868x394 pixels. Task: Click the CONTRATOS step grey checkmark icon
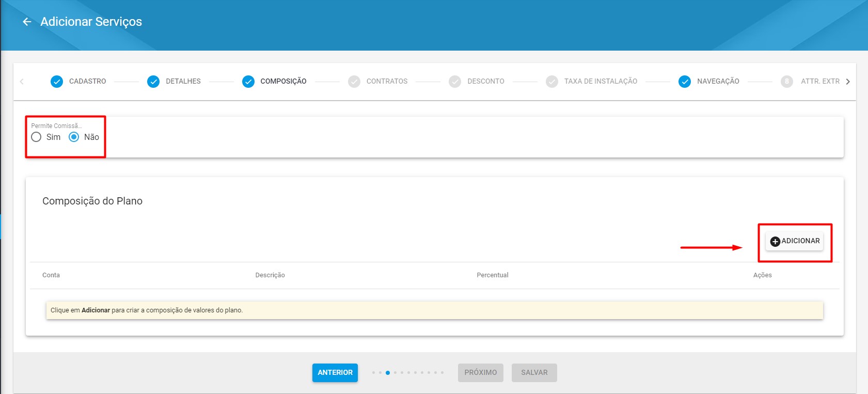click(x=354, y=82)
